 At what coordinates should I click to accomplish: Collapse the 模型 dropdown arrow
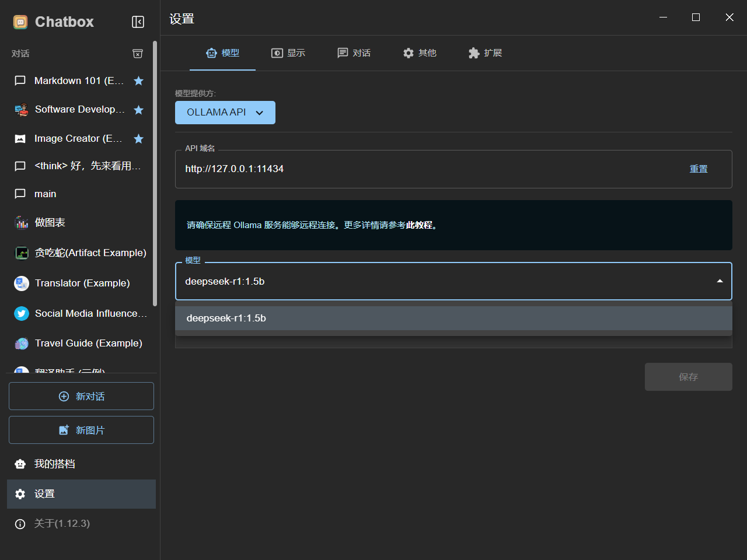(x=720, y=281)
